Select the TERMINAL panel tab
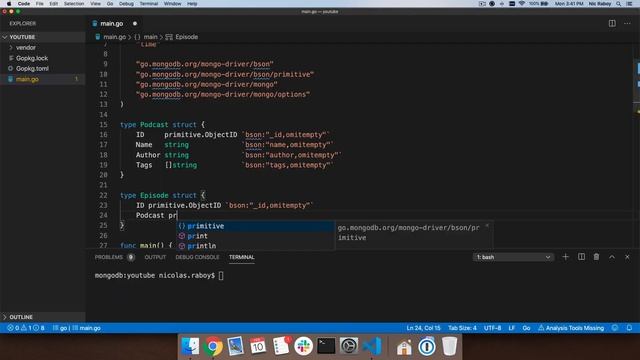640x360 pixels. tap(242, 257)
